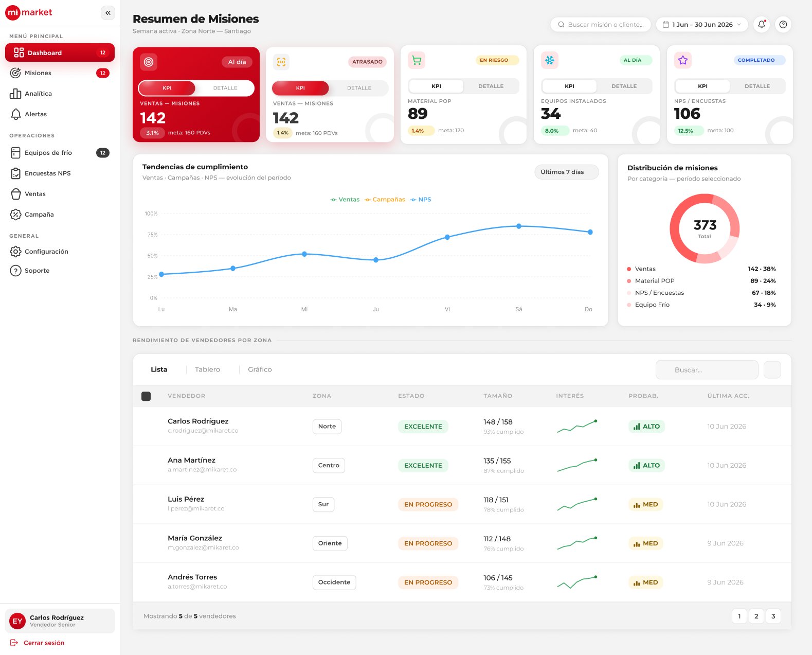Open the Sur zone selector for Luis Pérez

point(323,505)
